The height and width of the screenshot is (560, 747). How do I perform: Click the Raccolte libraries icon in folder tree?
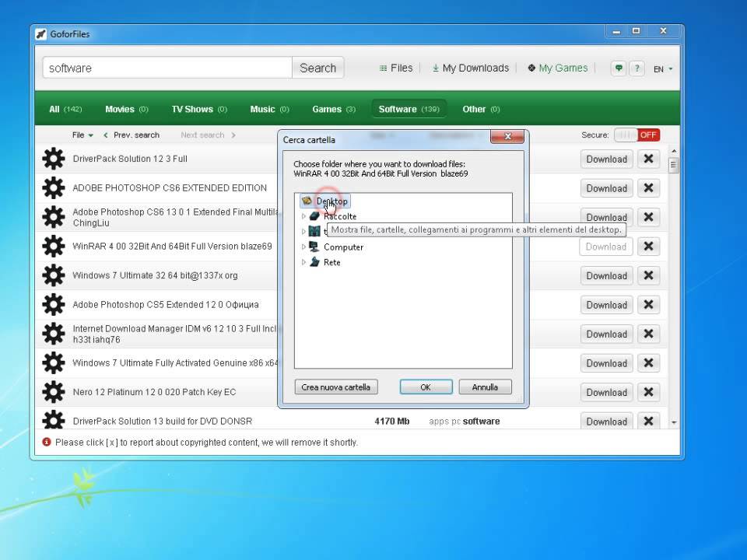[314, 216]
